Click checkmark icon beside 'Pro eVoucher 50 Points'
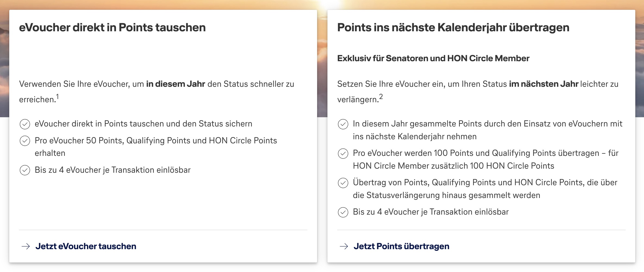Screen dimensions: 644x272 (25, 141)
